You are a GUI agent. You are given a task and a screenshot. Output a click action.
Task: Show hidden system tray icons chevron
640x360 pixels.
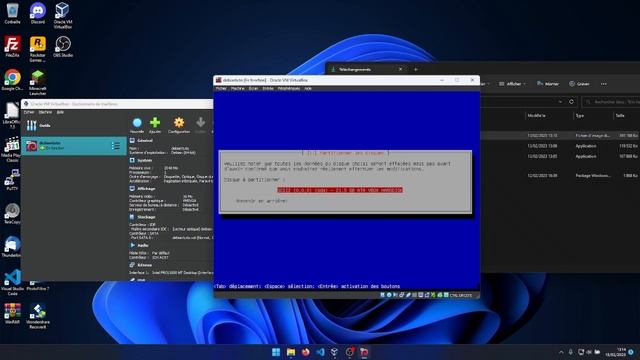coord(561,352)
